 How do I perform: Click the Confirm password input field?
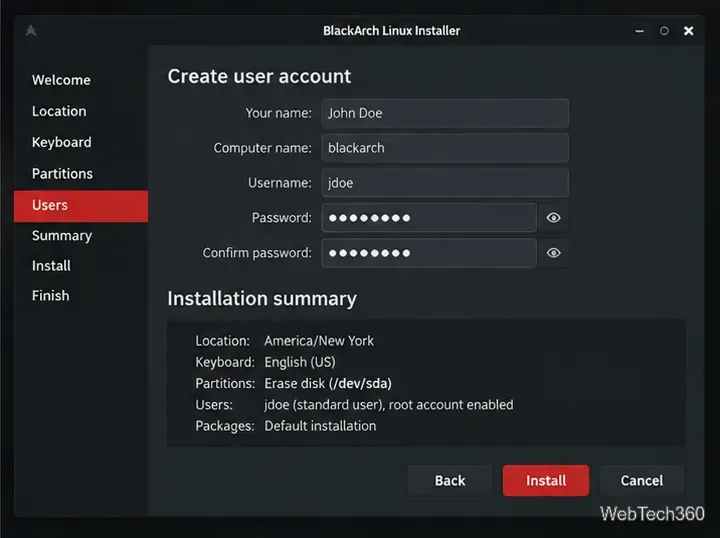429,253
